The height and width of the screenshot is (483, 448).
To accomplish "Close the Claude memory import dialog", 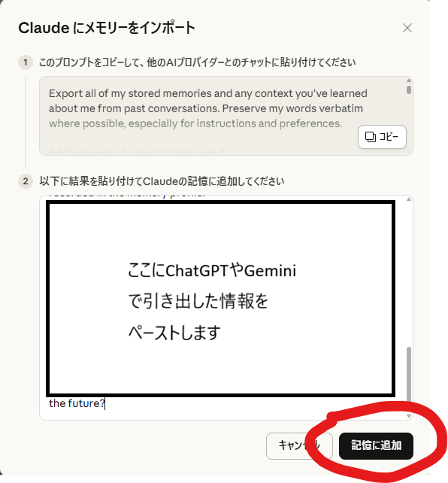I will pos(407,28).
